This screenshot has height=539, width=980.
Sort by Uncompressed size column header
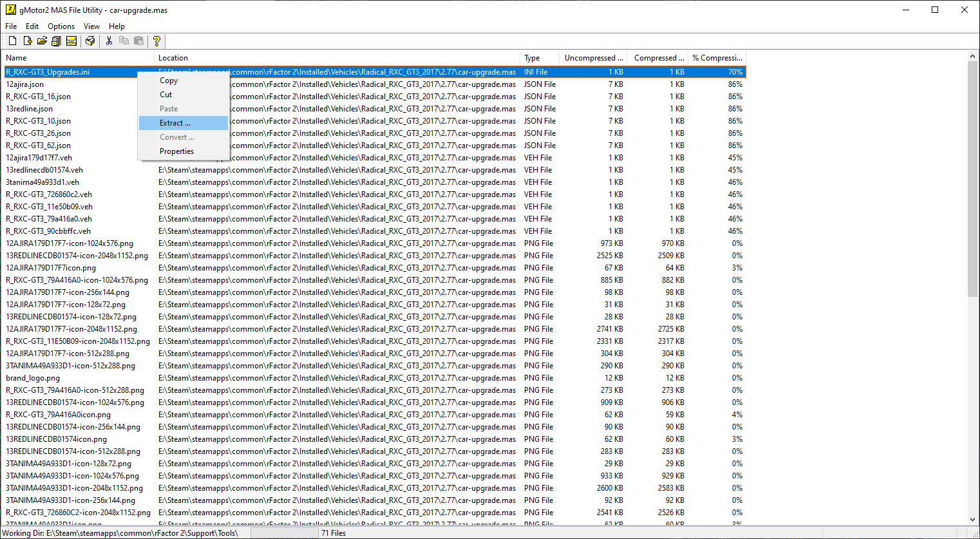[593, 58]
